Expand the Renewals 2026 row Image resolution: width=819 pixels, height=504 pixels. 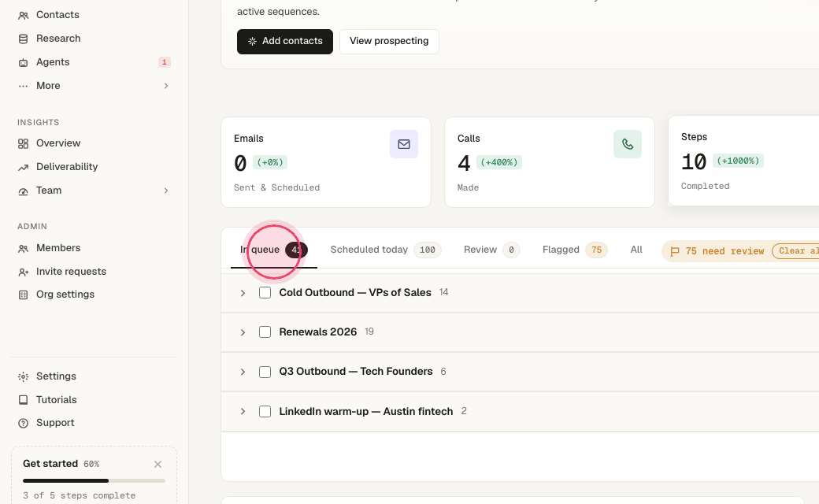point(243,332)
